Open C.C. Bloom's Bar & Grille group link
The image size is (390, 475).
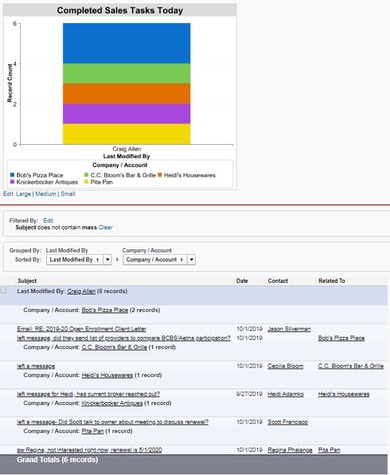114,347
